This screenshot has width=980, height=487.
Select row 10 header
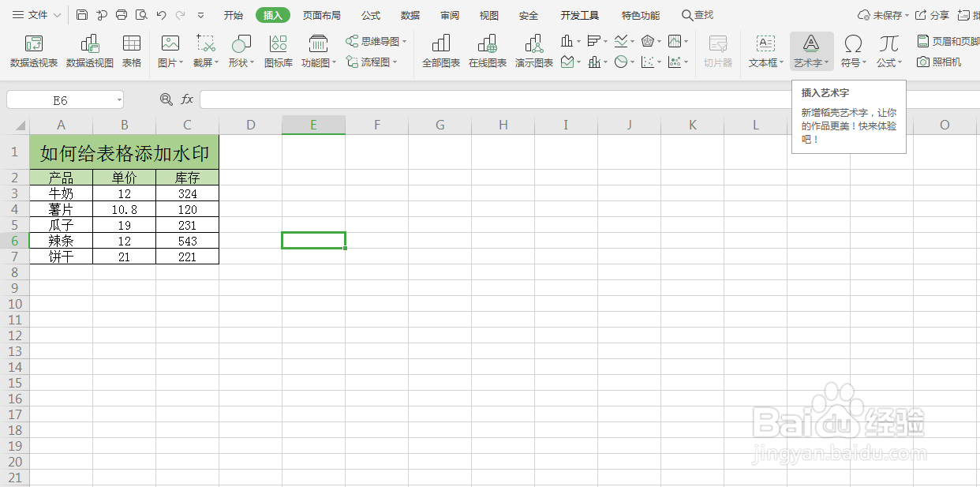click(14, 304)
